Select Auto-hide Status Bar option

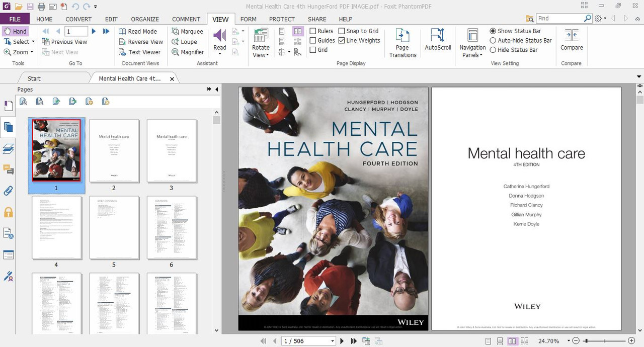point(493,41)
